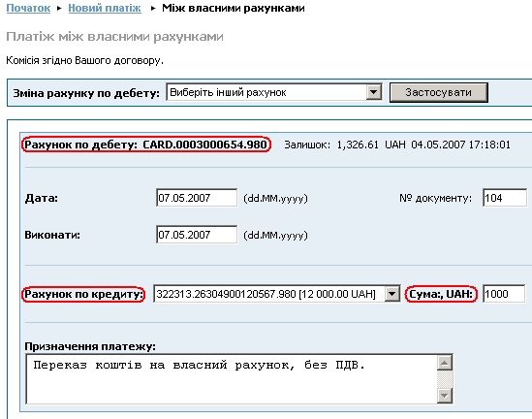532x419 pixels.
Task: Click the Сума UAH amount field
Action: [504, 294]
